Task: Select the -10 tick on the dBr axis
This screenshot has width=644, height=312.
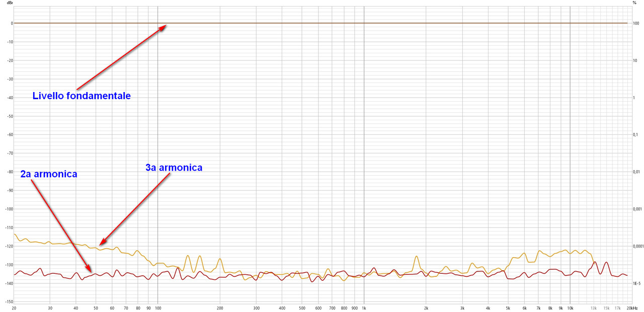Action: point(9,42)
